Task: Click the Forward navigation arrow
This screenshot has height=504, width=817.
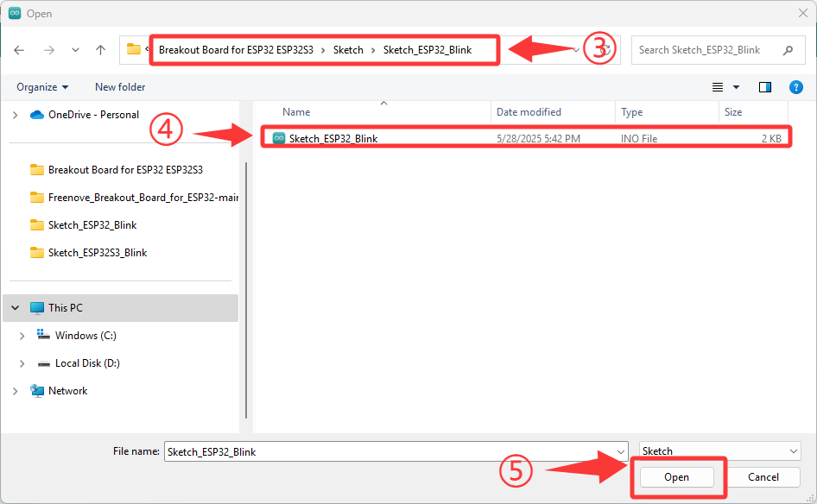Action: click(49, 50)
